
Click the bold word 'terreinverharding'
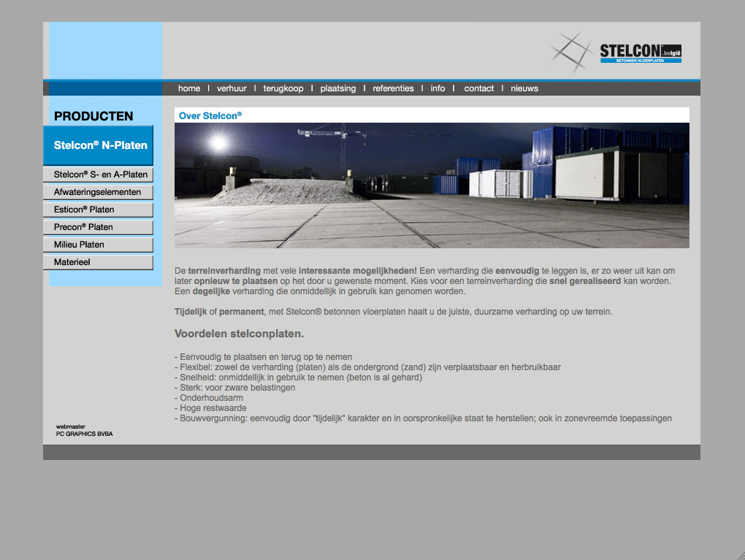click(x=224, y=271)
